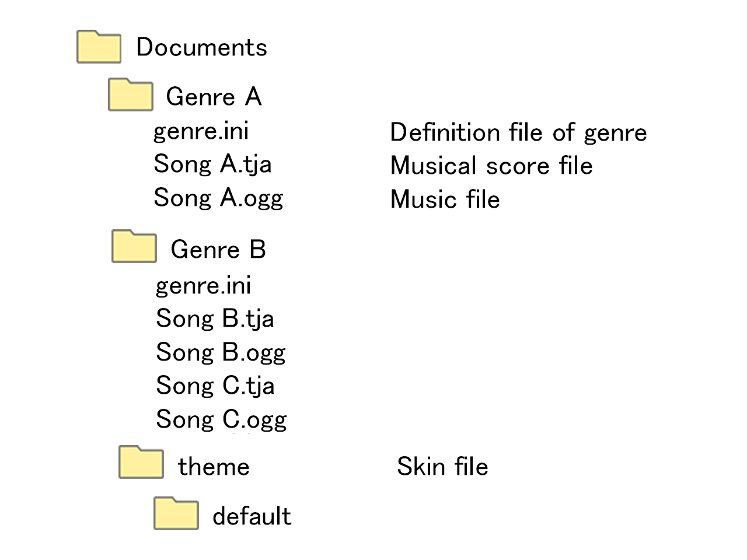Click the theme folder icon
Screen dimensions: 747x560
point(141,463)
